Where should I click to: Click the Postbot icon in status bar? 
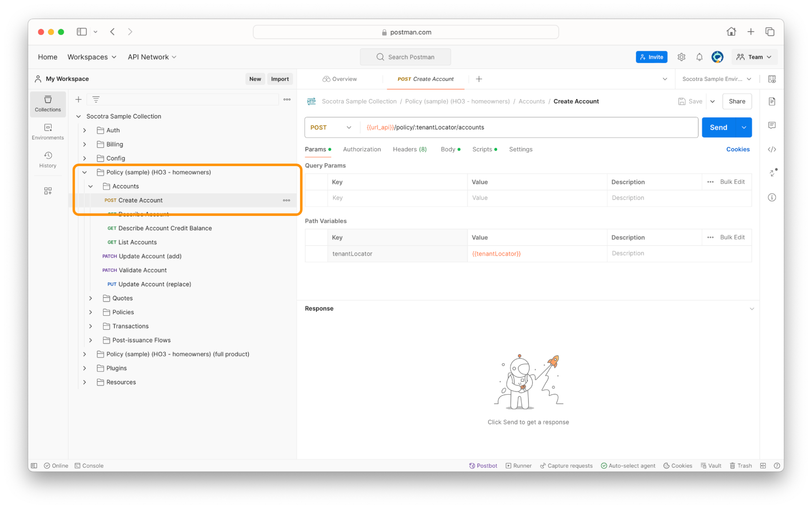(x=472, y=466)
